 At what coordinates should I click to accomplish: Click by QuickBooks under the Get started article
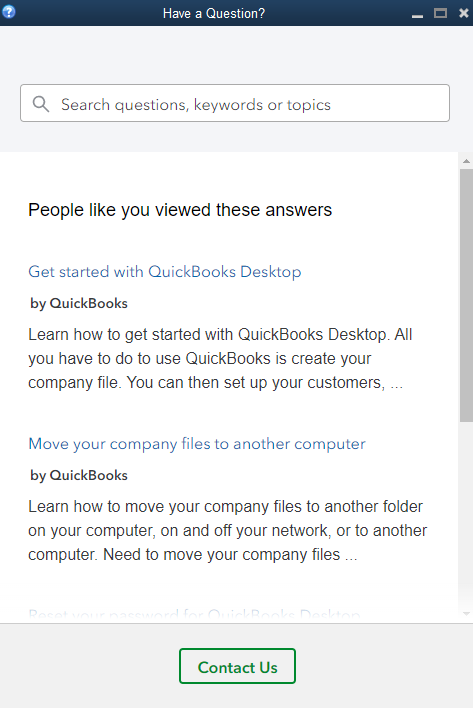coord(79,303)
